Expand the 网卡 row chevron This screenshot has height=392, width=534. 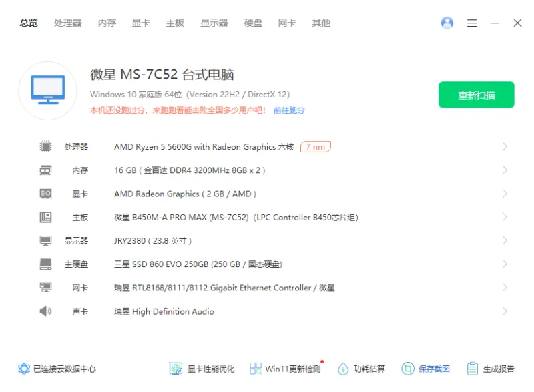coord(505,287)
